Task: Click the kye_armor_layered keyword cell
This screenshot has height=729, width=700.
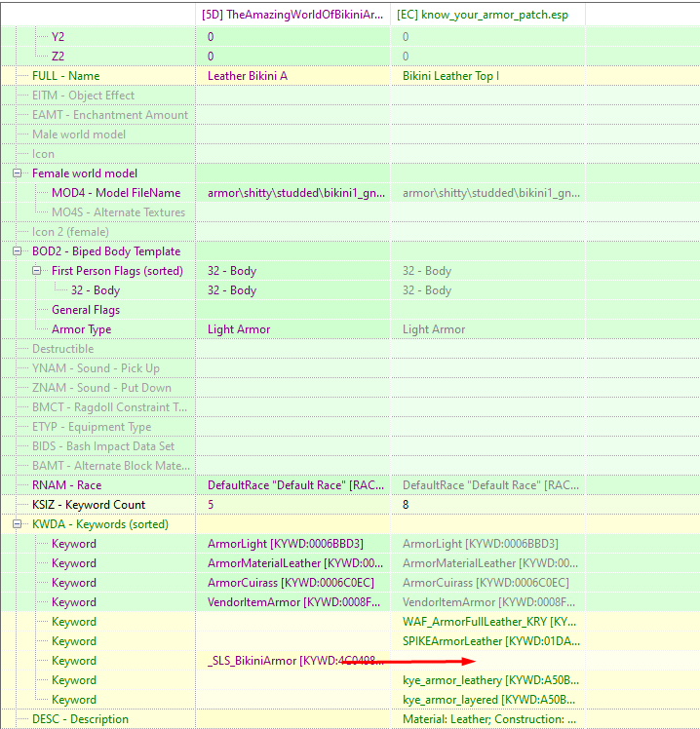Action: [487, 701]
